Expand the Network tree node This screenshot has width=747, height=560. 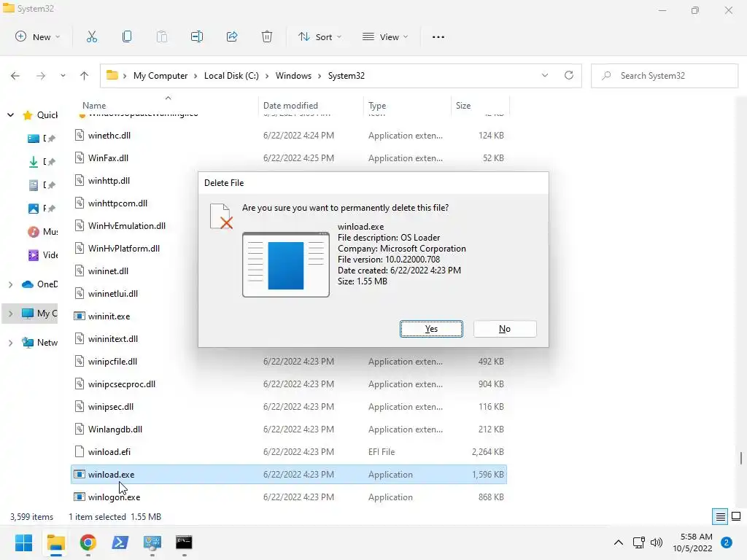point(10,343)
